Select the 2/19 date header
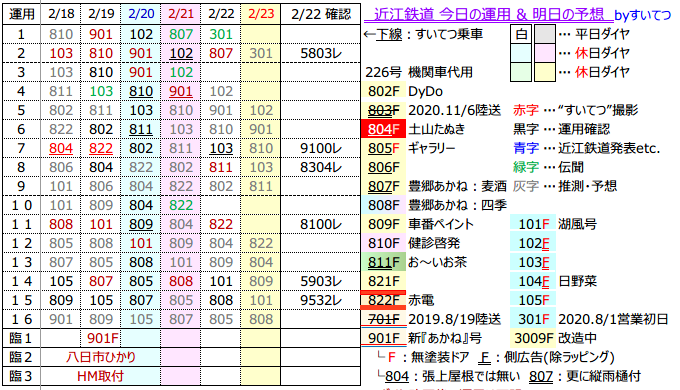 (x=101, y=14)
